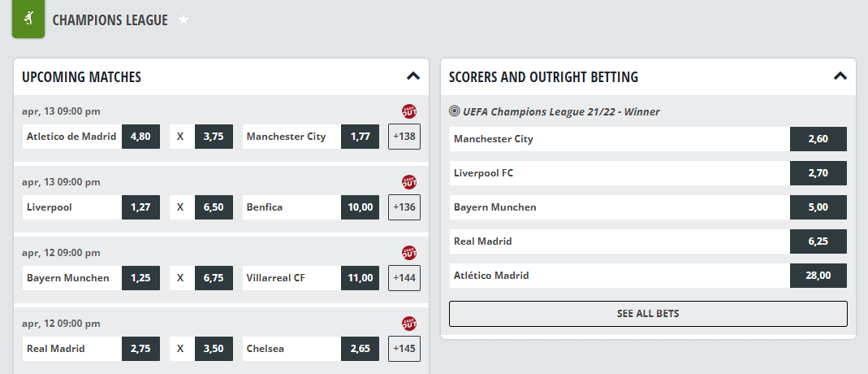Click Cash Out badge for Real Madrid-Chelsea match

point(409,324)
